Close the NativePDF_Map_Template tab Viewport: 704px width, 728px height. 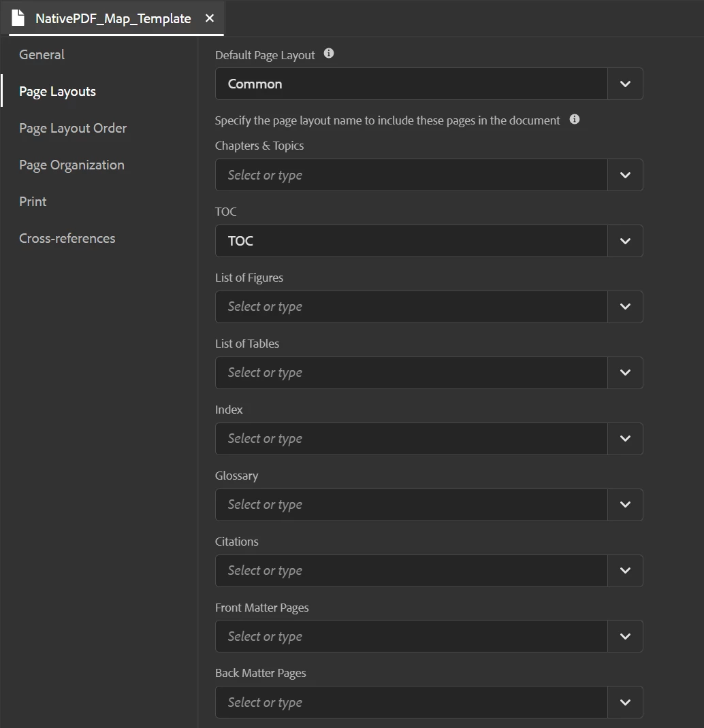click(210, 18)
